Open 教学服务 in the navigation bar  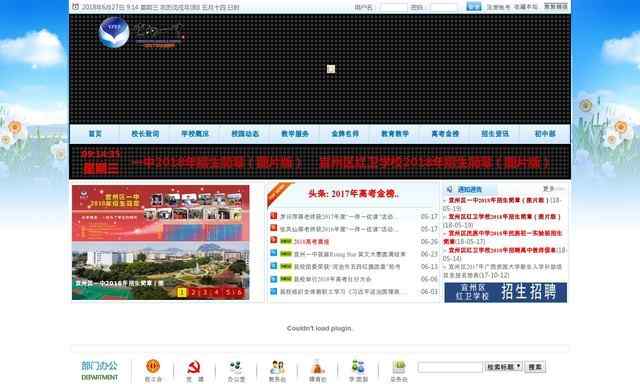pos(295,133)
